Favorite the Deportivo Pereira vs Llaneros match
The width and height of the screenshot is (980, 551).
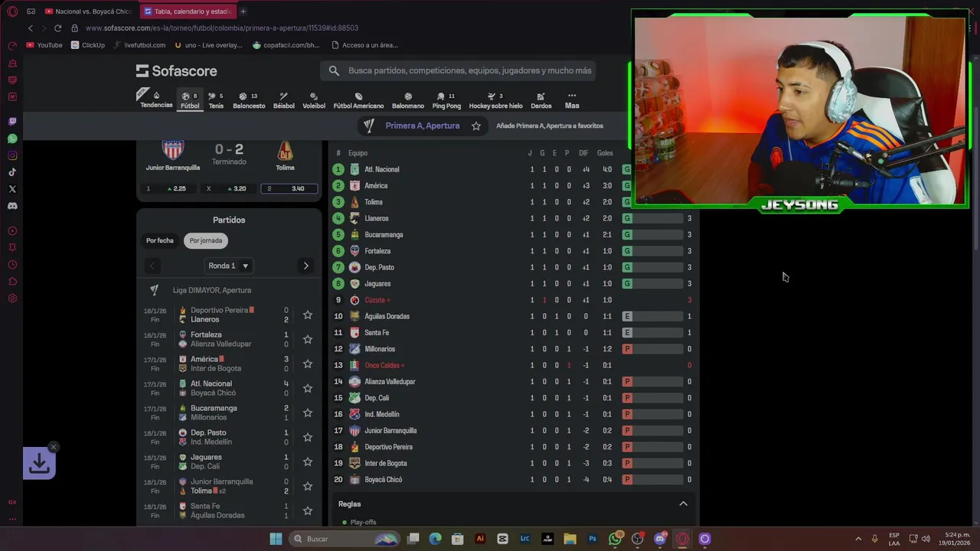point(307,315)
